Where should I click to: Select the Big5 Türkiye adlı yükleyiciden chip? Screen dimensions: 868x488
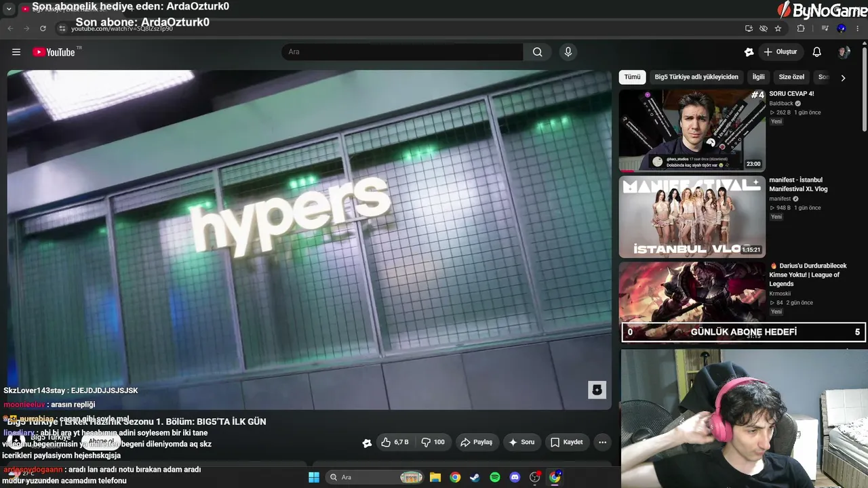click(x=696, y=77)
